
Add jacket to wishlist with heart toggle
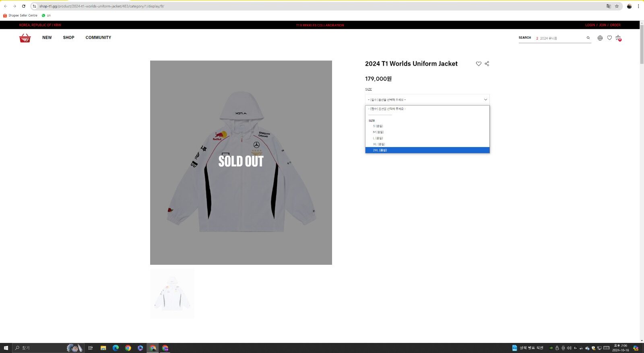pos(479,64)
